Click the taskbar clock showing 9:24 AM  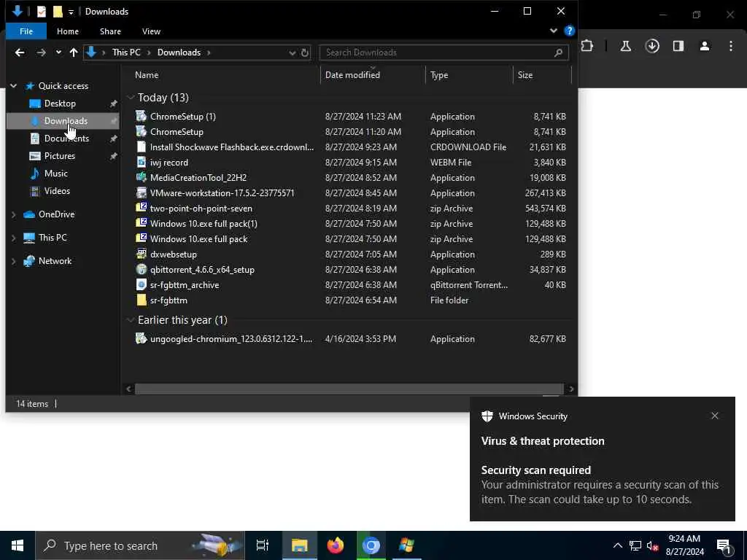[x=684, y=545]
